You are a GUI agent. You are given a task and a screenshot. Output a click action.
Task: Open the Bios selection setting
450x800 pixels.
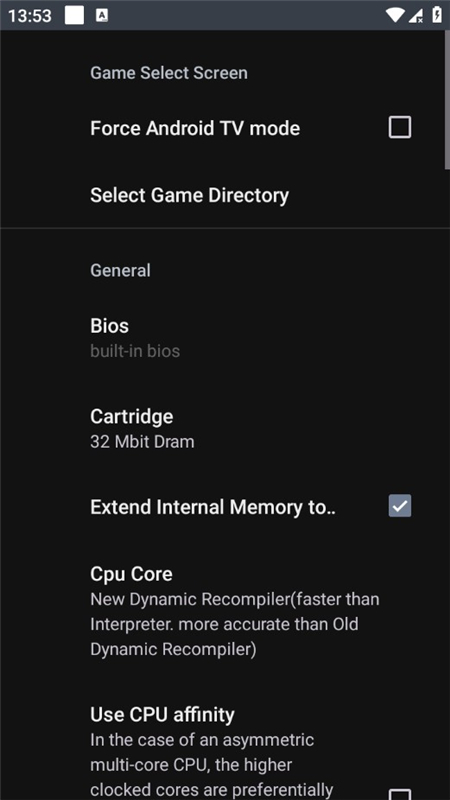pyautogui.click(x=225, y=338)
